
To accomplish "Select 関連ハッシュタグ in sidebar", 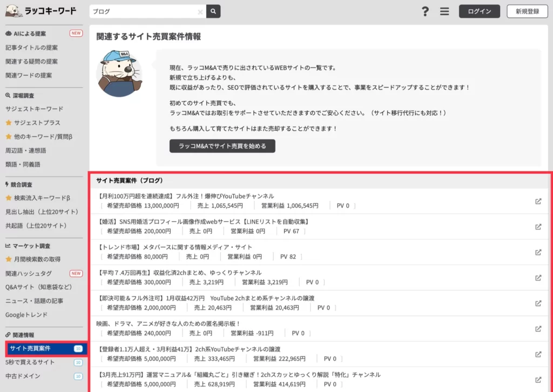I will [29, 273].
